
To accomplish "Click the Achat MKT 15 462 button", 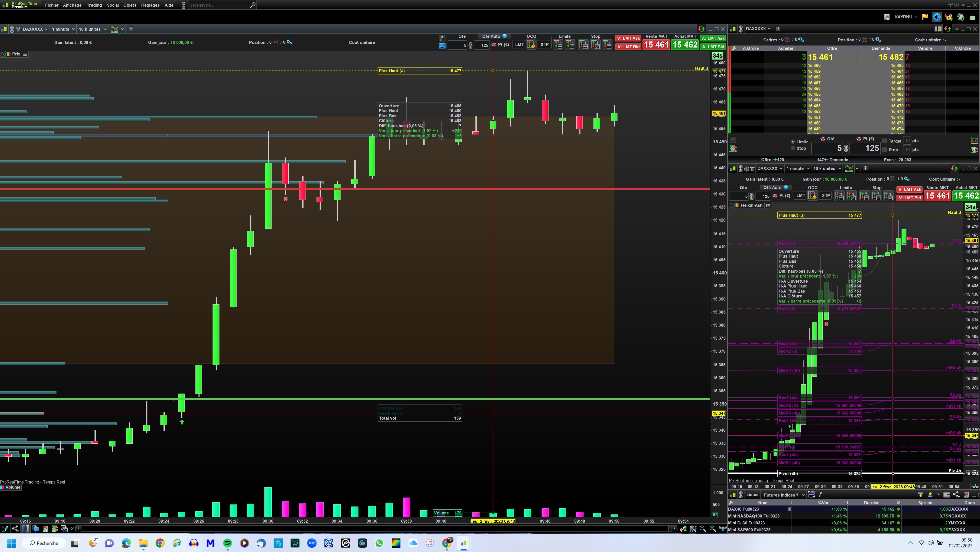I will pyautogui.click(x=685, y=44).
